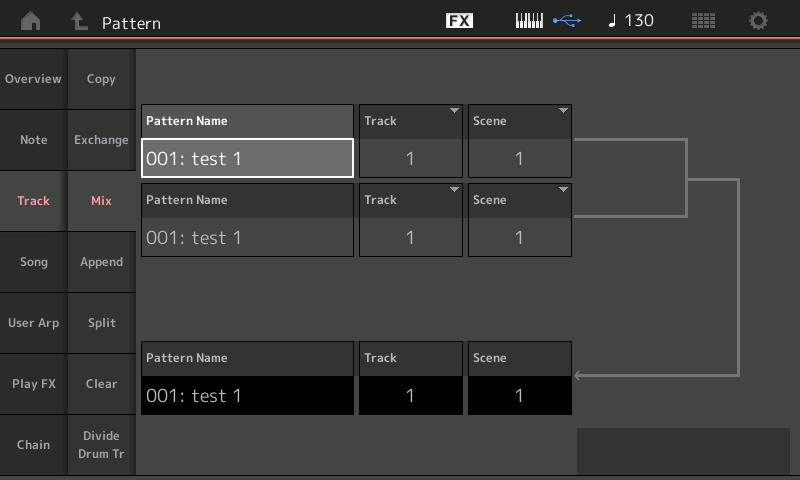Adjust the tempo 130 indicator

coord(631,21)
